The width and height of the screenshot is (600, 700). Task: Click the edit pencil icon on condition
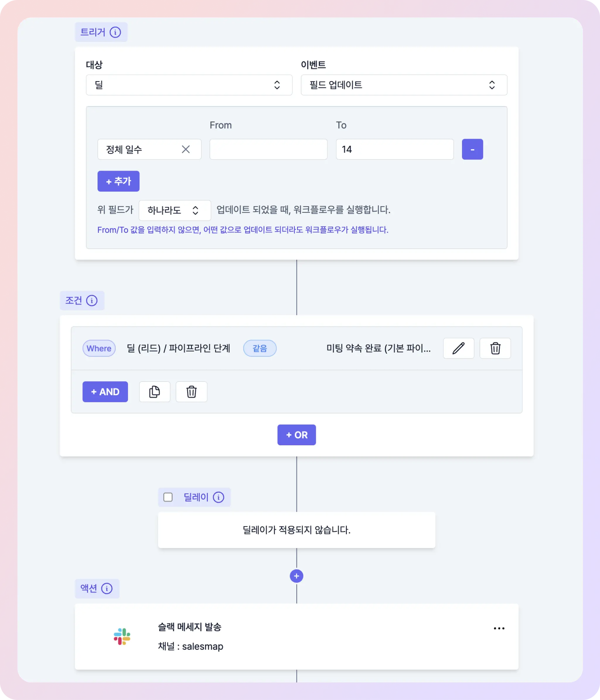click(x=458, y=348)
